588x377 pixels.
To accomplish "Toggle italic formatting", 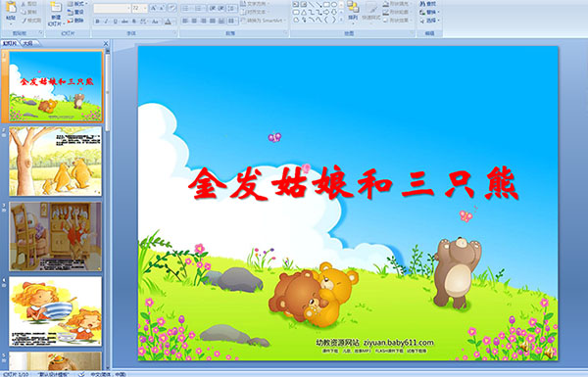I will (x=107, y=22).
